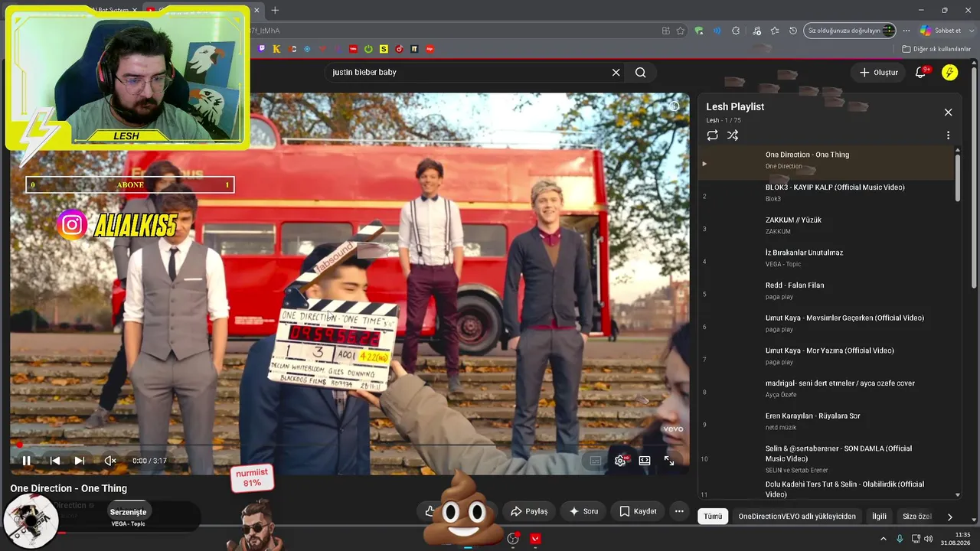
Task: Pause the One Direction video
Action: (26, 461)
